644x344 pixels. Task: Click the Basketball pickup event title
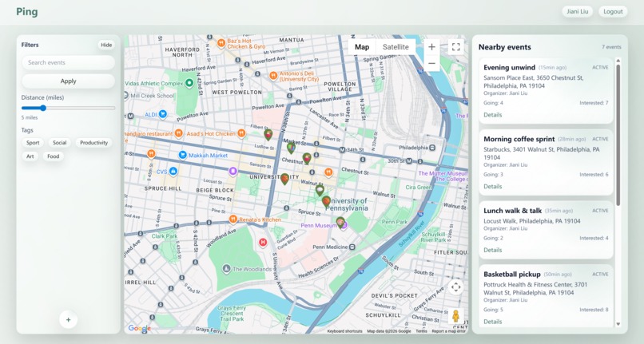511,275
